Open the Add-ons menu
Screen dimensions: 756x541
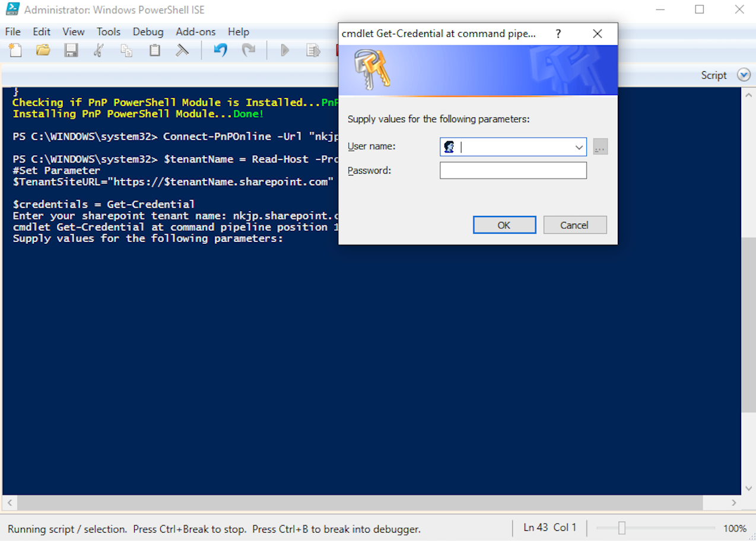coord(196,32)
